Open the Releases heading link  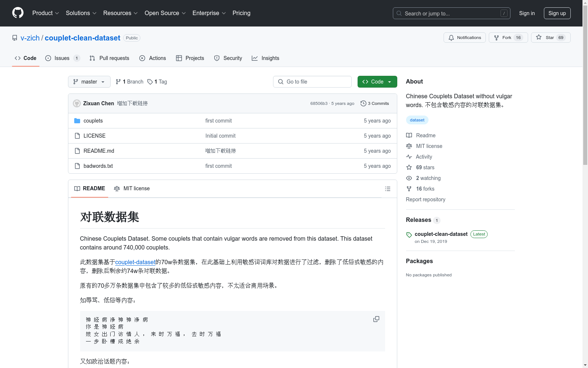pos(423,220)
